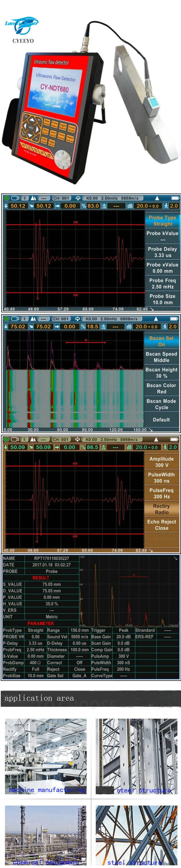The image size is (181, 868).
Task: Click the CYEEYO logo
Action: click(22, 30)
